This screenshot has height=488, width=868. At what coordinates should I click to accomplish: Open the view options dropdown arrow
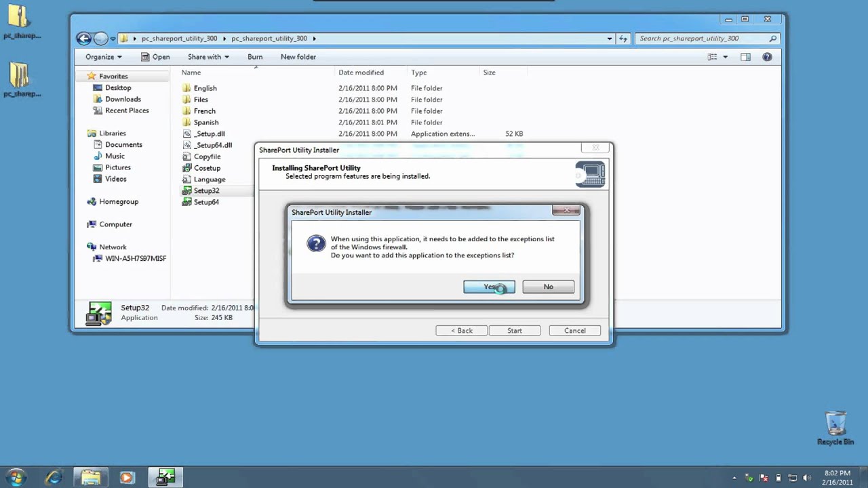point(725,57)
